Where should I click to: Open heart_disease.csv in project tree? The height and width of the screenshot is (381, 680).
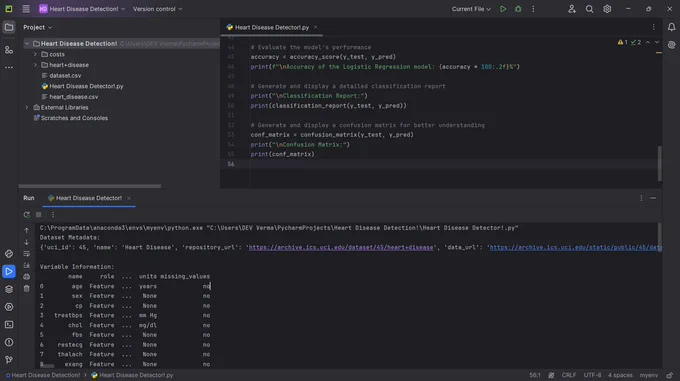coord(74,97)
